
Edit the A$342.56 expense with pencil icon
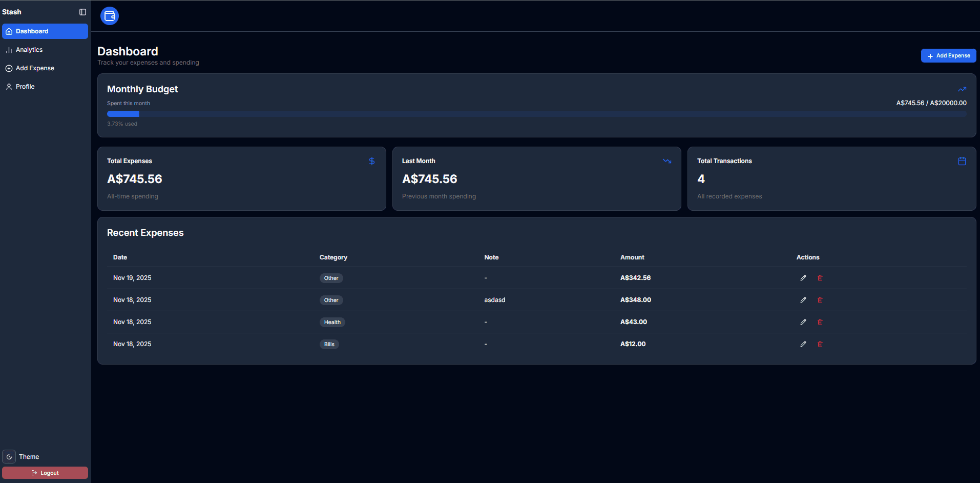803,278
